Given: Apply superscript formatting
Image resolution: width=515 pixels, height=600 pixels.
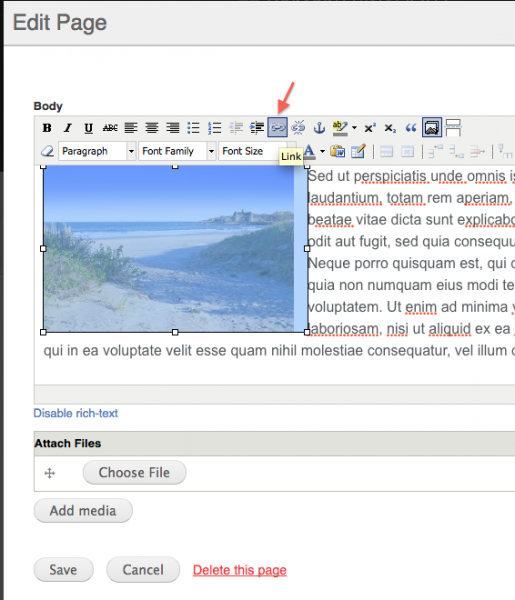Looking at the screenshot, I should pos(370,128).
